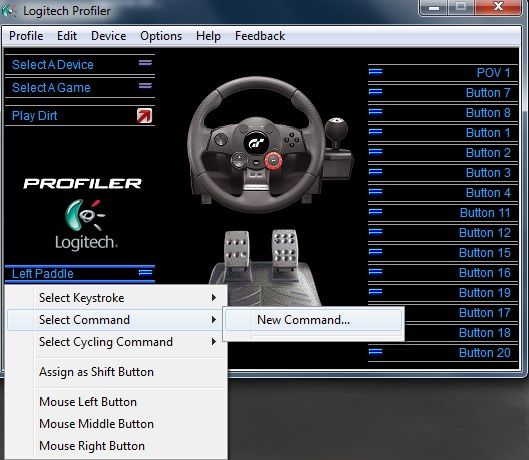
Task: Open the Device menu
Action: click(109, 36)
